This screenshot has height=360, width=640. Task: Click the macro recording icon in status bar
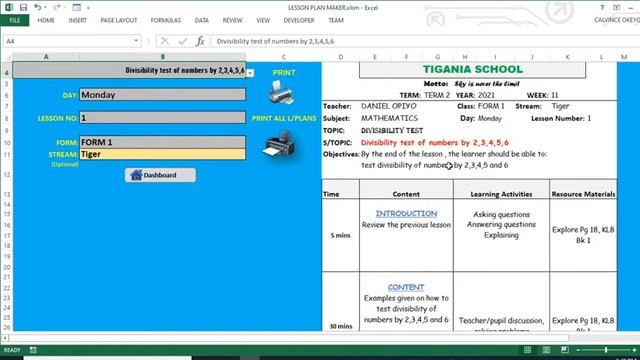coord(33,350)
